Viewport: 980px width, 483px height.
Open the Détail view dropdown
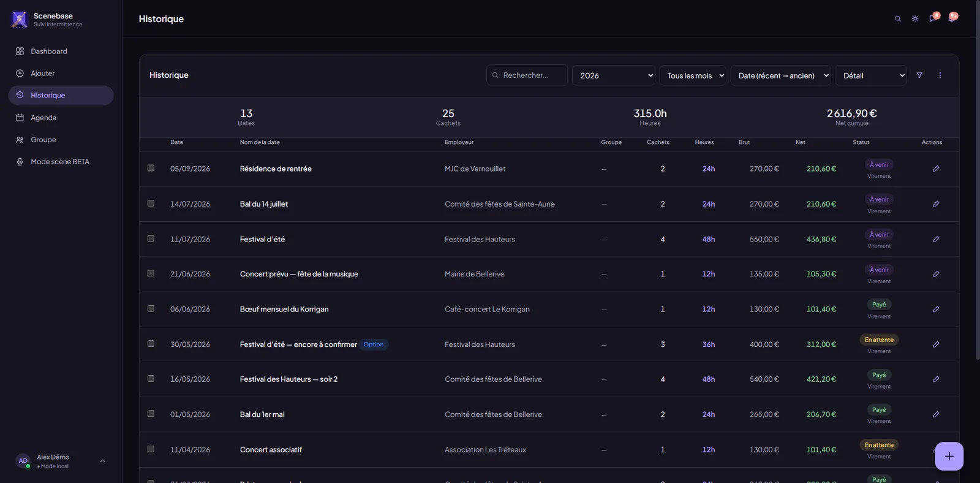tap(871, 75)
